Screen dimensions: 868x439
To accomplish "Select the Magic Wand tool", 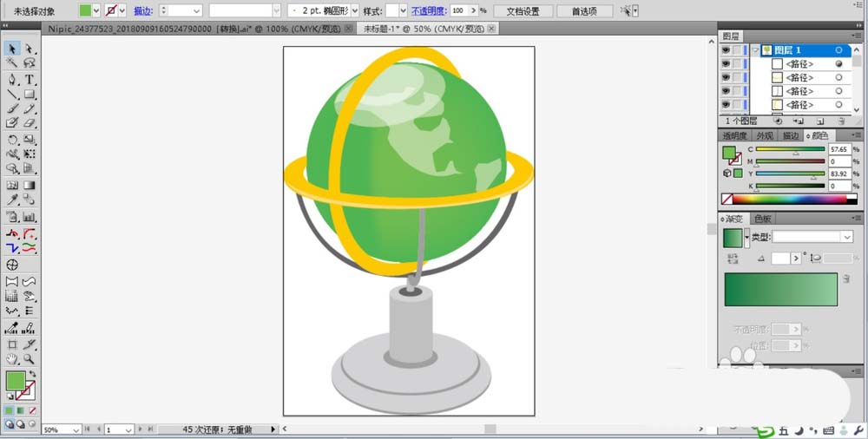I will [x=12, y=63].
